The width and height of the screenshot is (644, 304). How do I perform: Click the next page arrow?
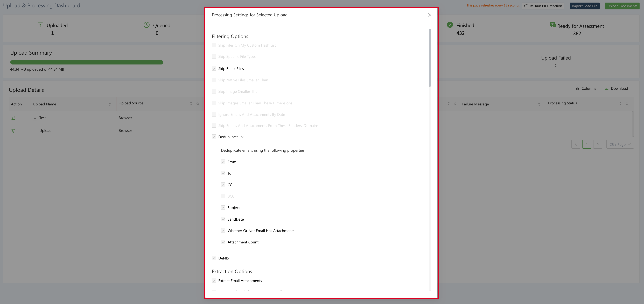point(598,144)
